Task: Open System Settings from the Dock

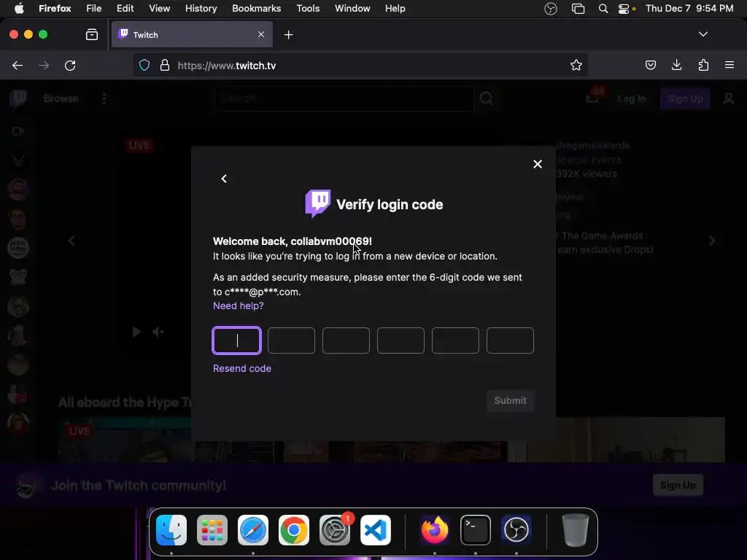Action: click(334, 530)
